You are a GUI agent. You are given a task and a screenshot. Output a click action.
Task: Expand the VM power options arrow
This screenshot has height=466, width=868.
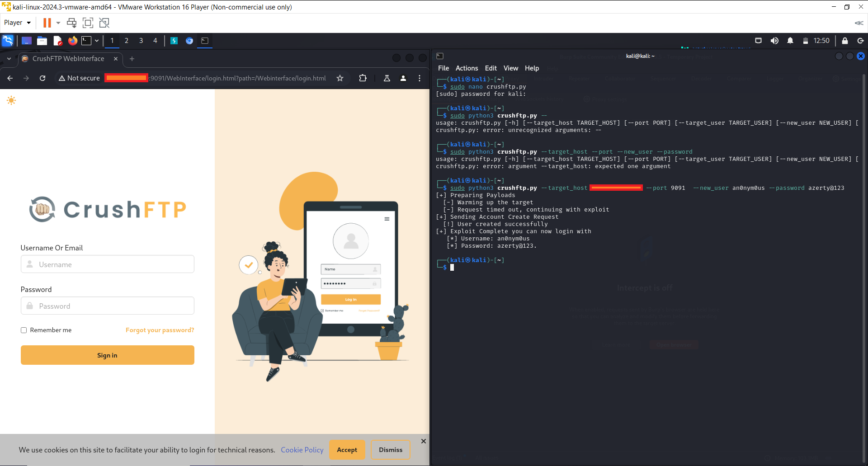58,23
